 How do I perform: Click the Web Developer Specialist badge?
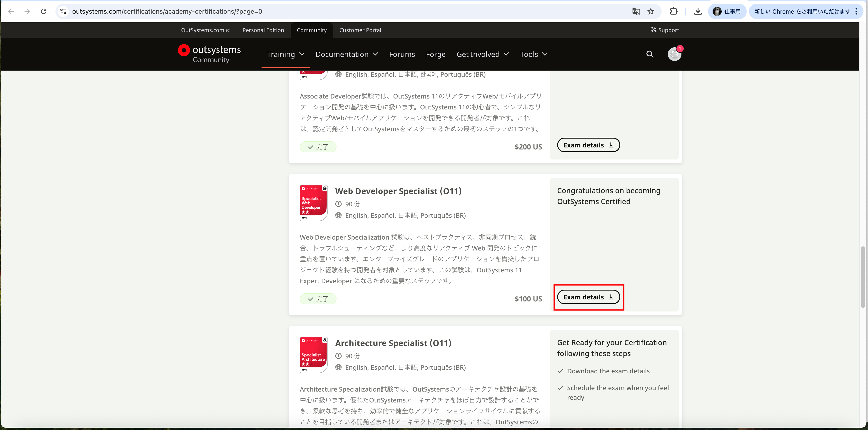pyautogui.click(x=313, y=203)
